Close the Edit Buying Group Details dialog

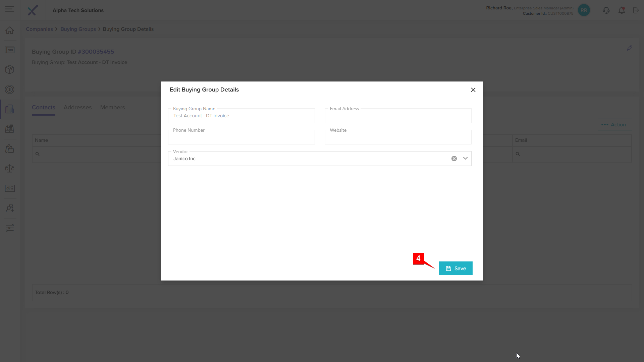point(473,90)
